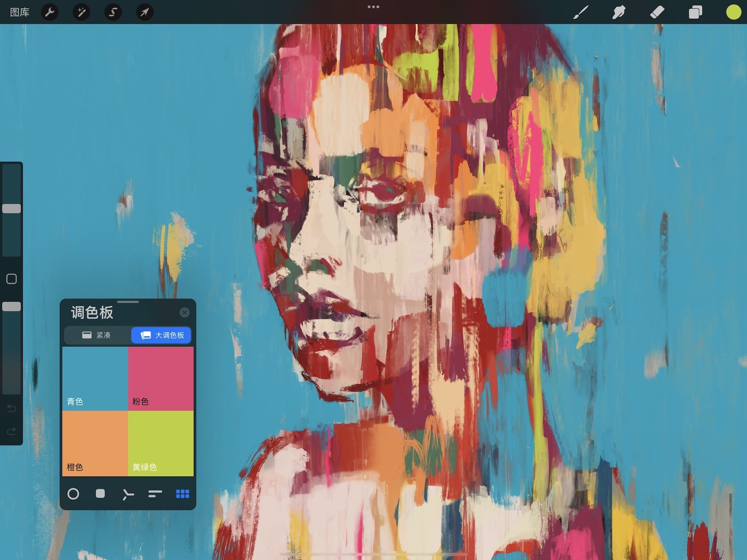
Task: Click the palette panel title 调色板
Action: [92, 313]
